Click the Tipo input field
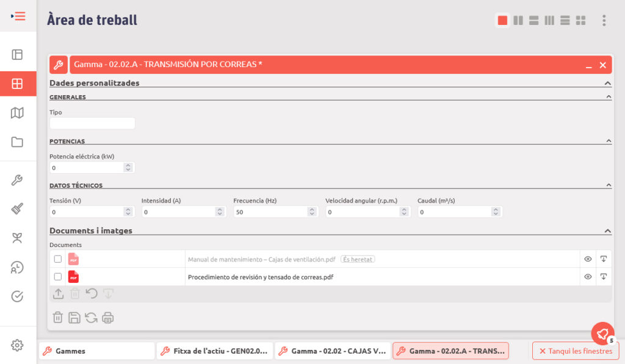The image size is (625, 364). (x=92, y=123)
